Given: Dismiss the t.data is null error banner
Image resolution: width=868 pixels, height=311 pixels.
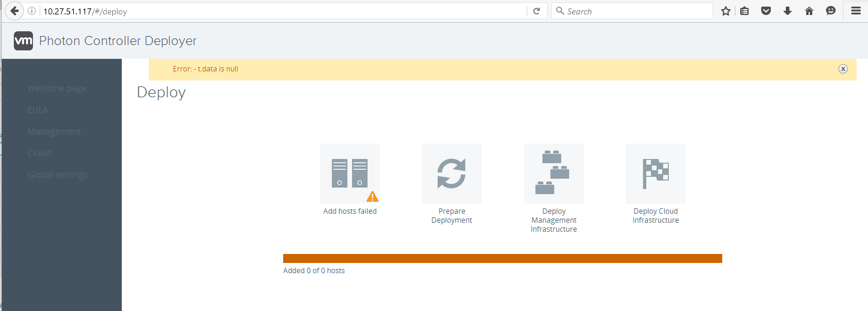Looking at the screenshot, I should [x=843, y=69].
